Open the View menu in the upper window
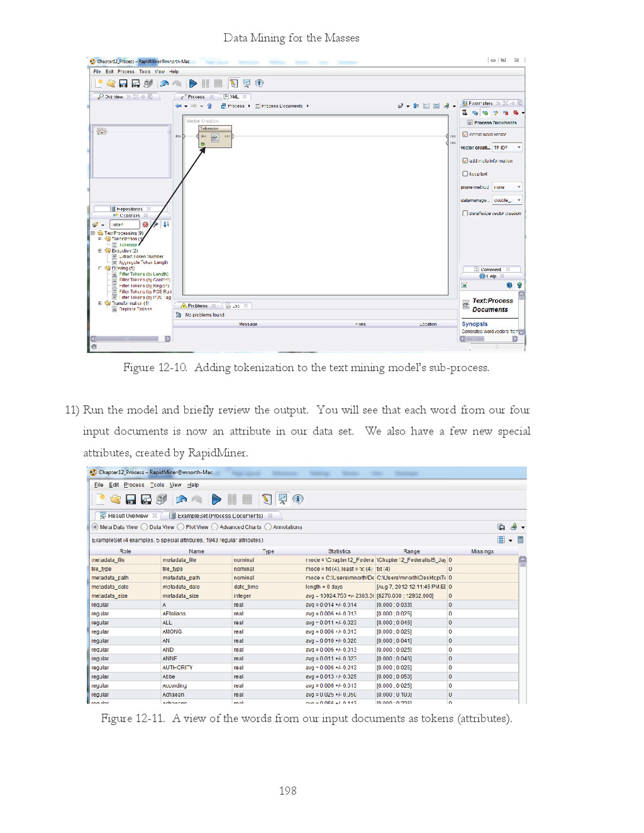 160,72
